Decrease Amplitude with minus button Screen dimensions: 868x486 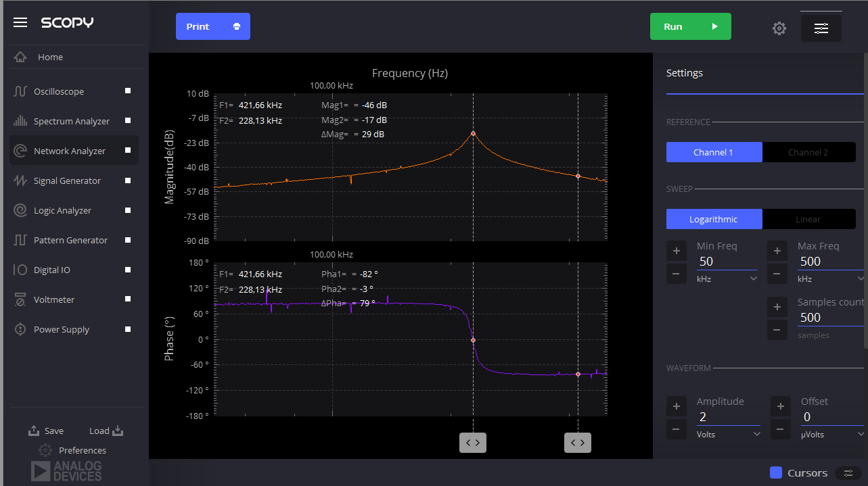point(677,429)
